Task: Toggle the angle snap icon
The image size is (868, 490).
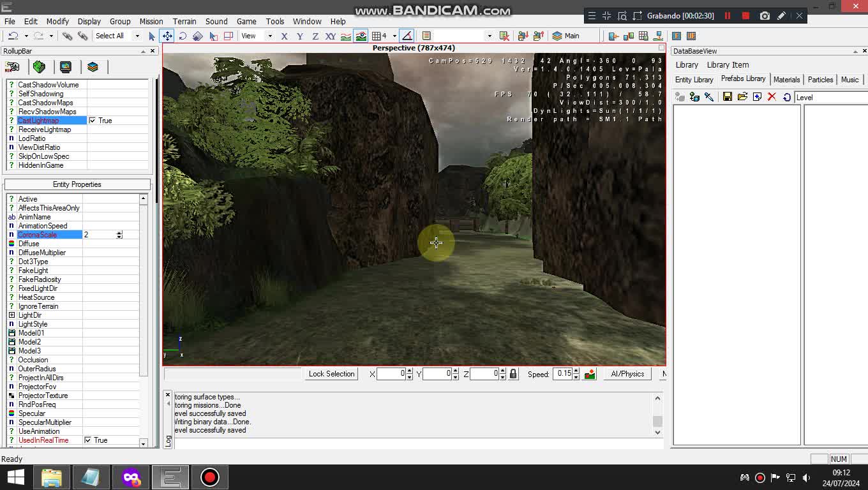Action: pos(407,36)
